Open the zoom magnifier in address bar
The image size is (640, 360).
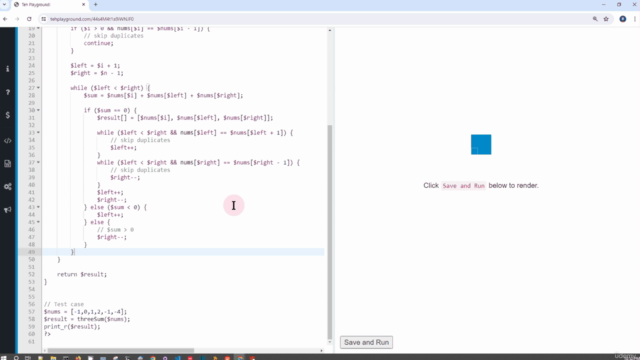tap(595, 19)
